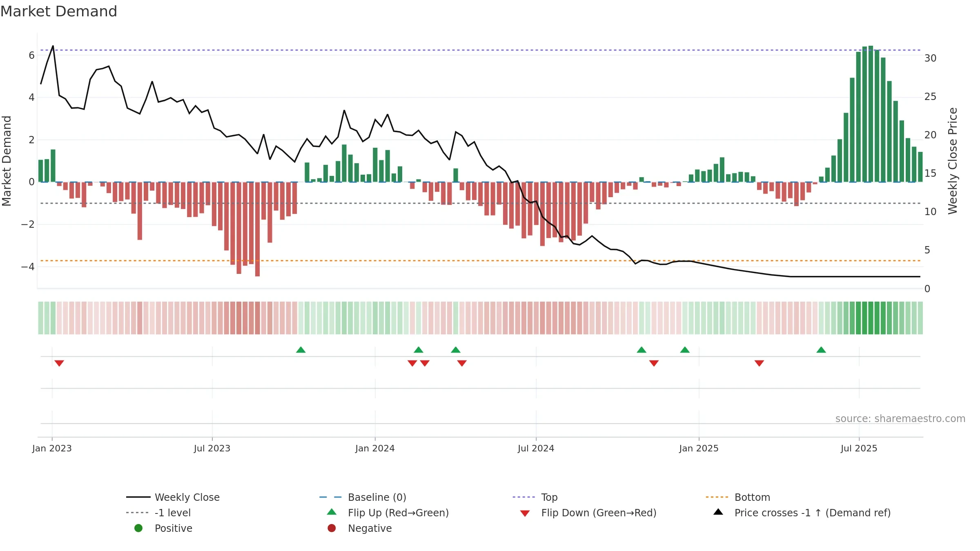
Task: Click the peak of the Weekly Close line
Action: [53, 46]
